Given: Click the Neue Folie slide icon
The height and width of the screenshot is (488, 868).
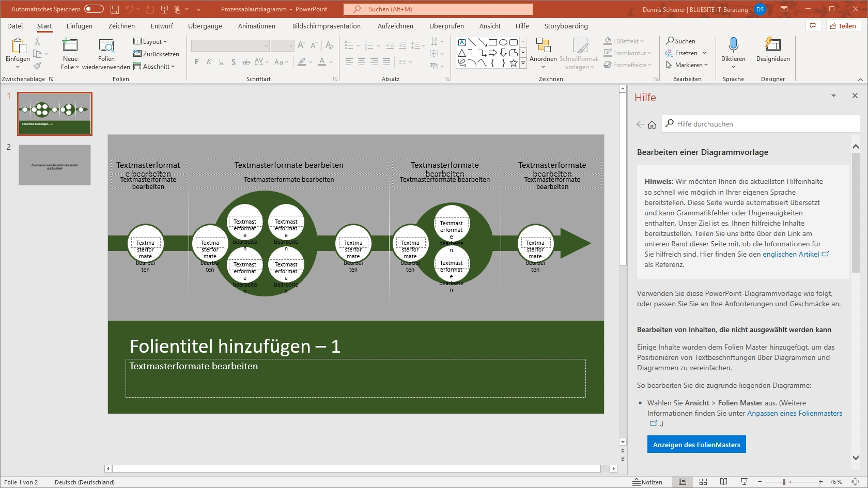Looking at the screenshot, I should (x=70, y=46).
